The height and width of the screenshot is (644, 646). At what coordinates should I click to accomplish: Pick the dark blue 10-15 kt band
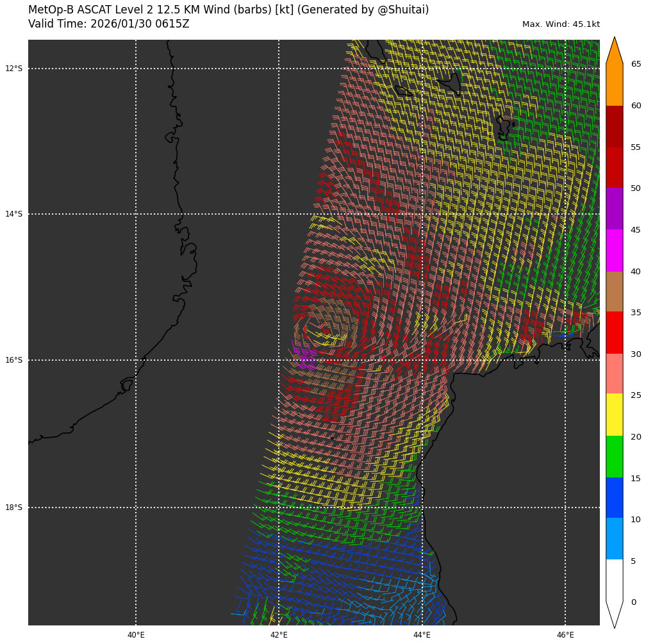tap(614, 497)
